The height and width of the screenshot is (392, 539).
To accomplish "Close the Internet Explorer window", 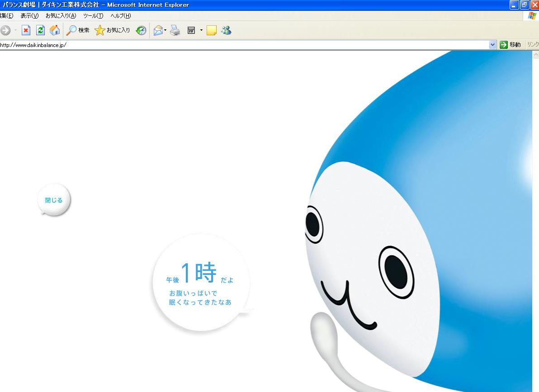I will 534,5.
